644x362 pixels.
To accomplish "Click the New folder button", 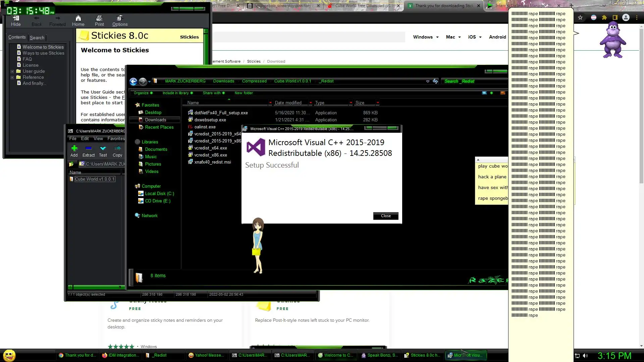I will coord(244,93).
